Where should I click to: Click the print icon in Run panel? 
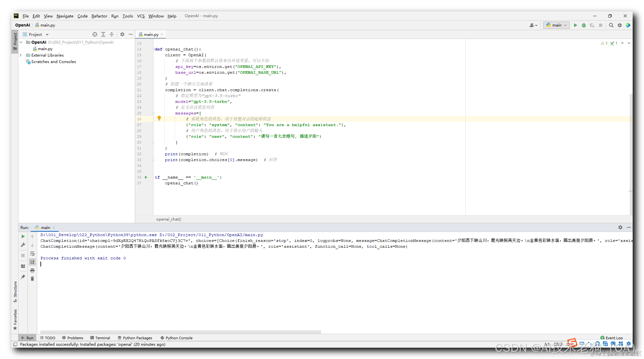[x=32, y=270]
